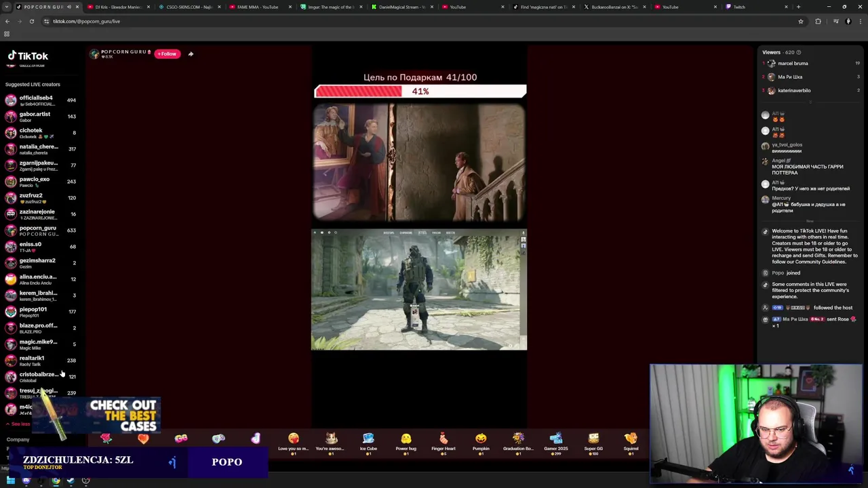Image resolution: width=868 pixels, height=488 pixels.
Task: Reload the TikTok page
Action: click(x=32, y=22)
